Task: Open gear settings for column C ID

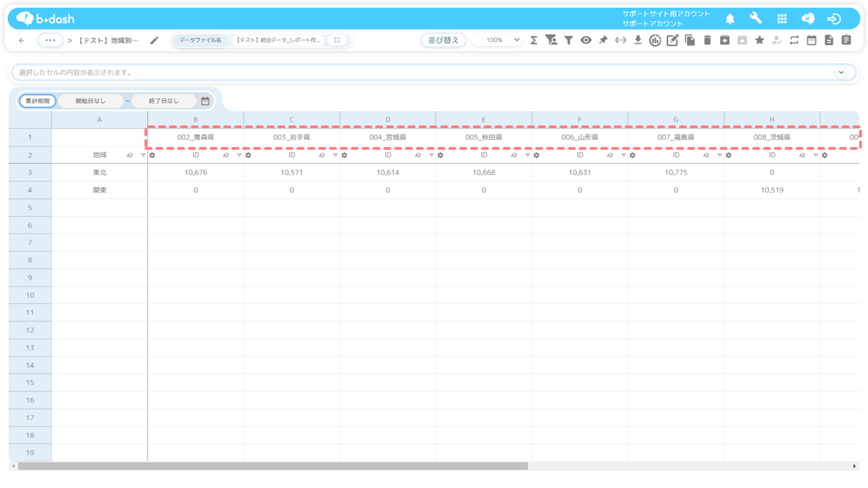Action: click(x=249, y=155)
